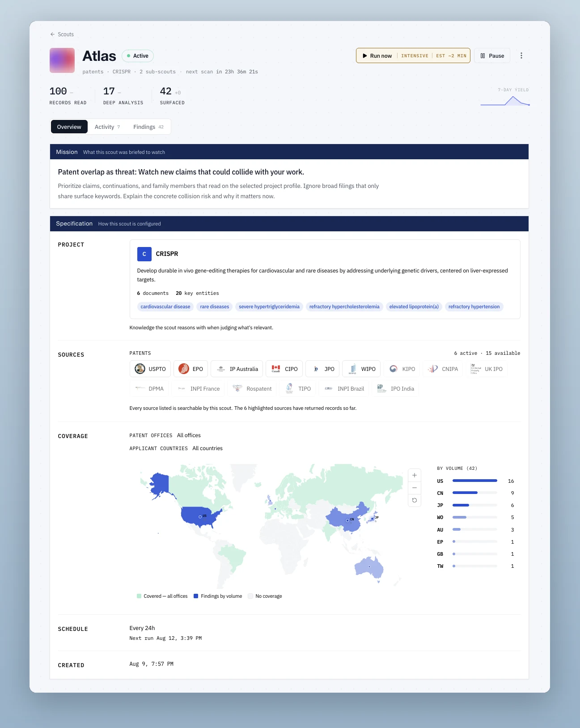Select the rare diseases tag
Viewport: 580px width, 728px height.
pyautogui.click(x=215, y=307)
